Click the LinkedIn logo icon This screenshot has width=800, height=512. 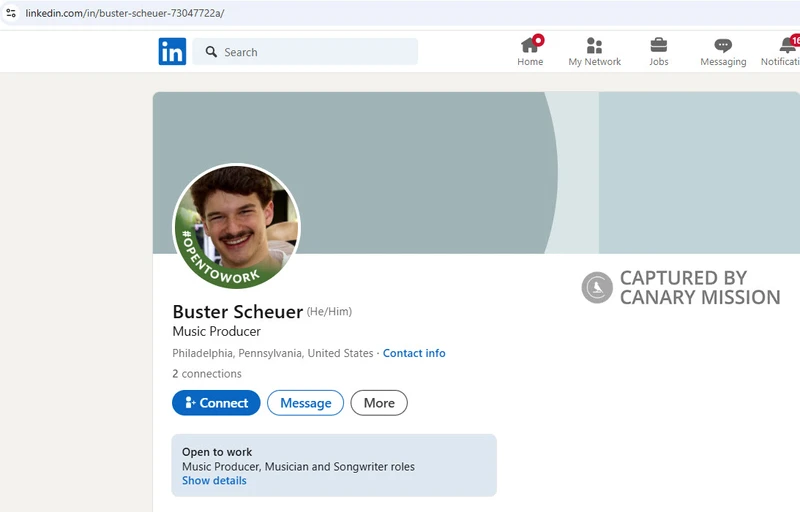pyautogui.click(x=172, y=52)
